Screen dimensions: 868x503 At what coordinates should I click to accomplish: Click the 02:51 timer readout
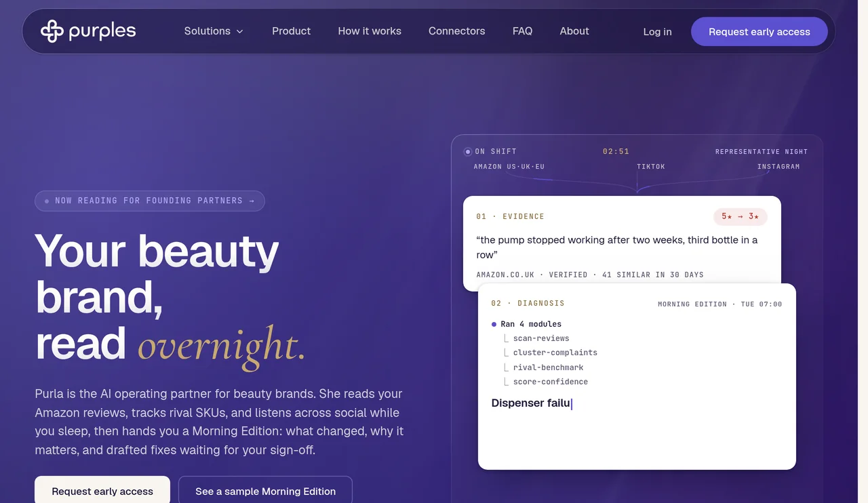click(616, 152)
